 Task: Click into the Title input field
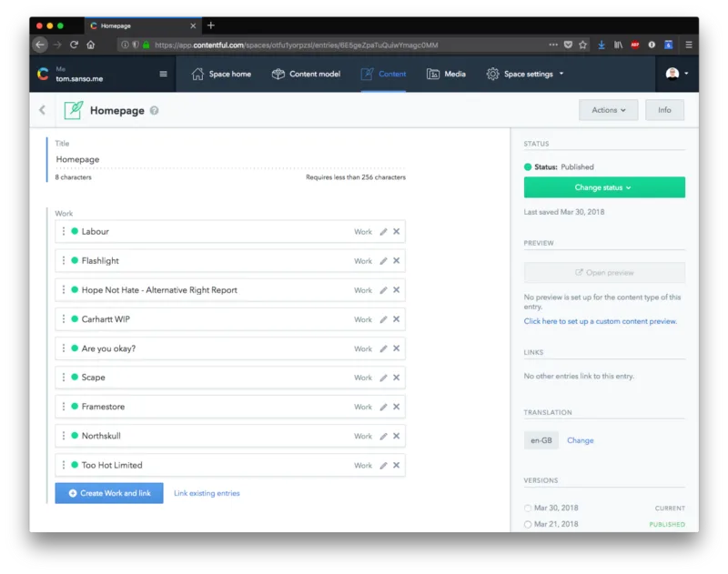230,159
